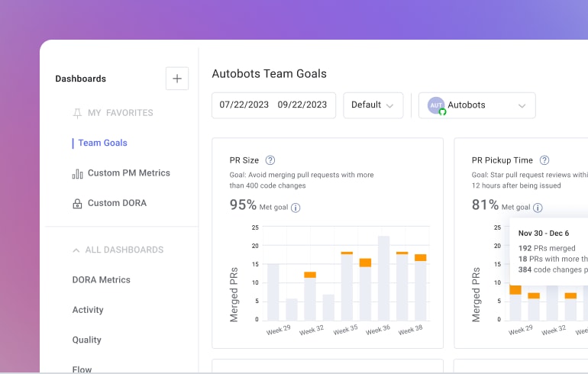Click the Dashboards sidebar heading
This screenshot has height=374, width=588.
pos(81,79)
